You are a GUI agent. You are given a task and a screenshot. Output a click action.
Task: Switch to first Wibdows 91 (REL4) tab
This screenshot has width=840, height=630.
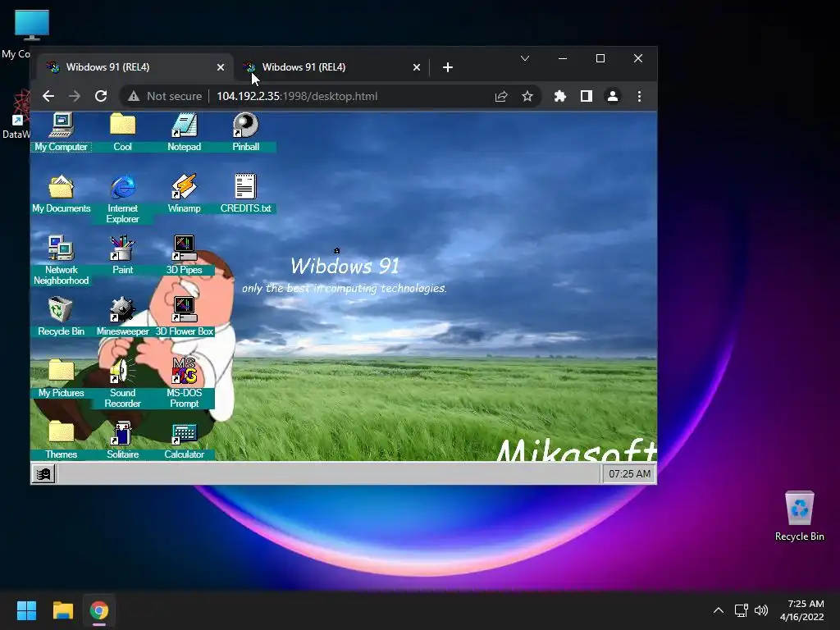point(135,67)
